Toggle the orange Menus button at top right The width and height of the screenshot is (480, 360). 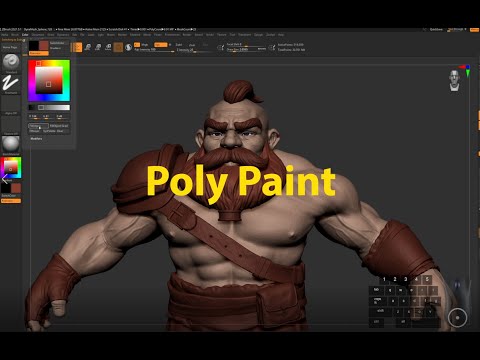pos(474,30)
